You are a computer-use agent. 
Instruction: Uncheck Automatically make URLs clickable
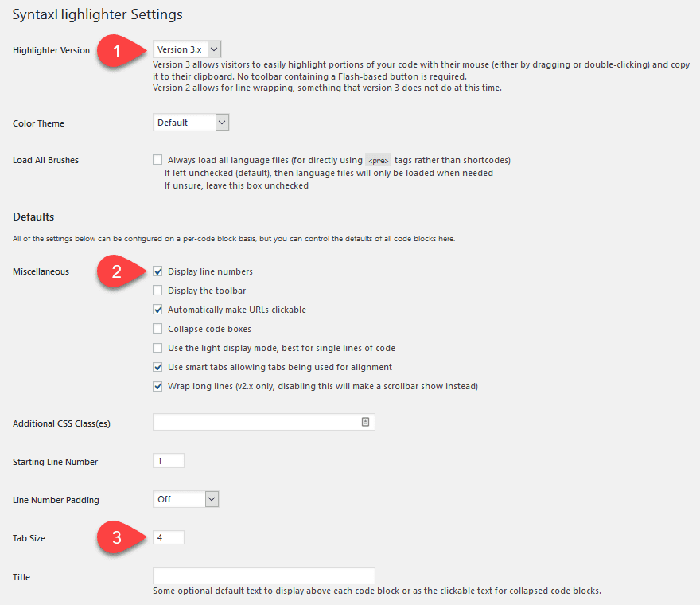tap(157, 309)
